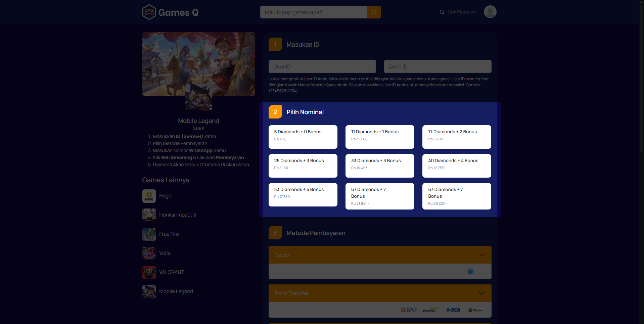The image size is (644, 324).
Task: Click the 'Masukan Nomor WhatsApp Kamu' instruction
Action: (189, 150)
